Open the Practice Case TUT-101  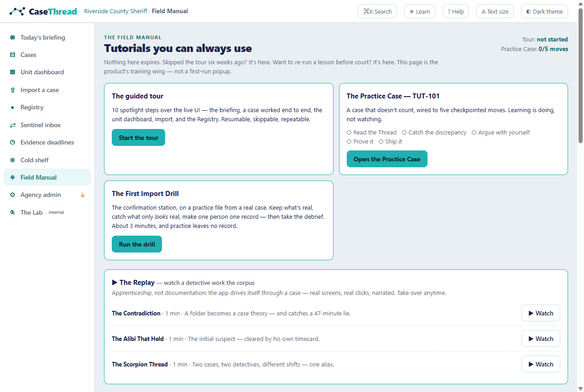tap(387, 159)
